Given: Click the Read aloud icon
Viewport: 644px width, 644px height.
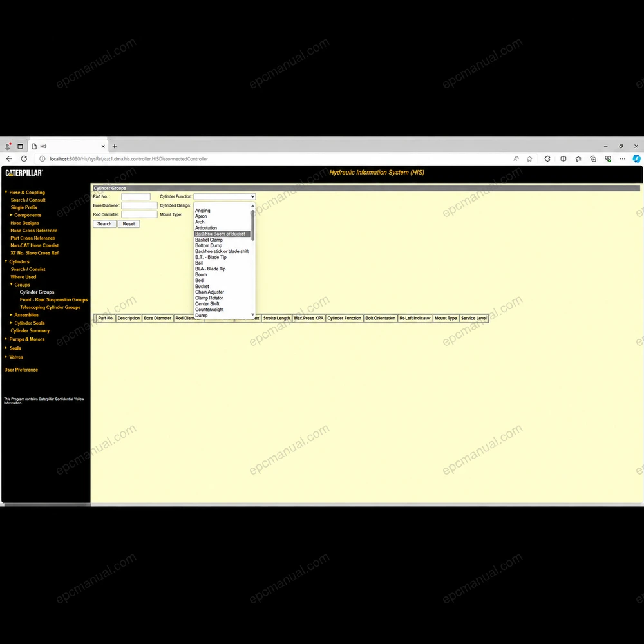Looking at the screenshot, I should tap(516, 159).
